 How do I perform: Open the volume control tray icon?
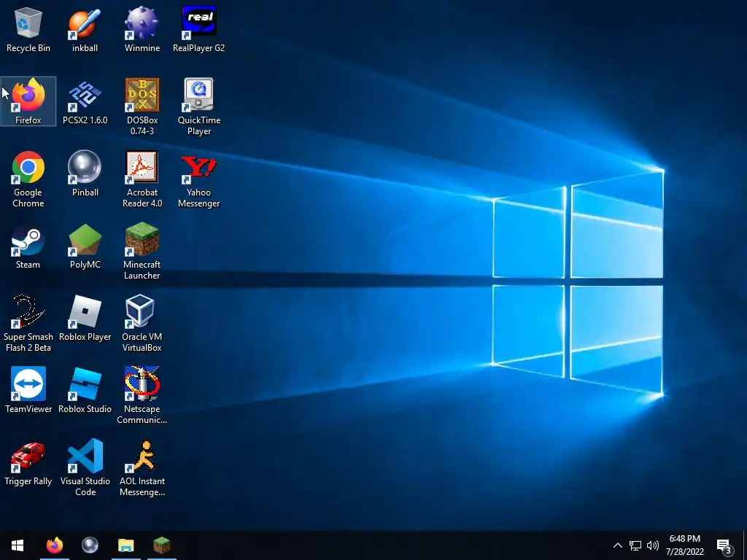click(653, 545)
